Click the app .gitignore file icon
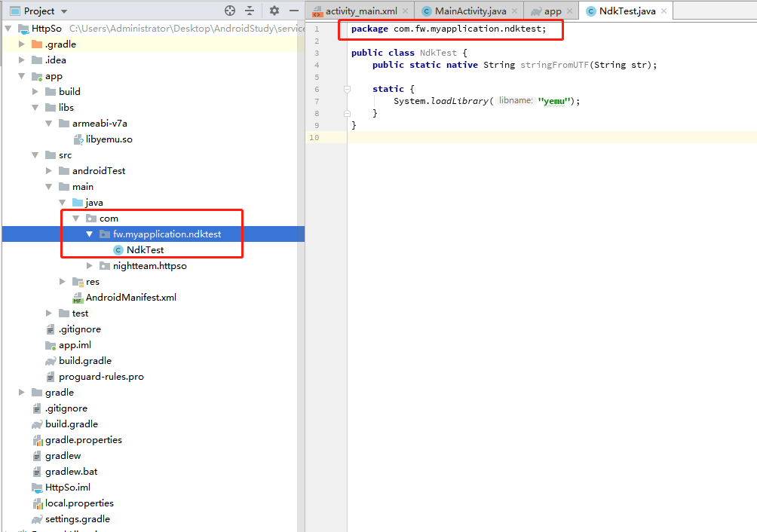The width and height of the screenshot is (757, 532). pos(51,329)
